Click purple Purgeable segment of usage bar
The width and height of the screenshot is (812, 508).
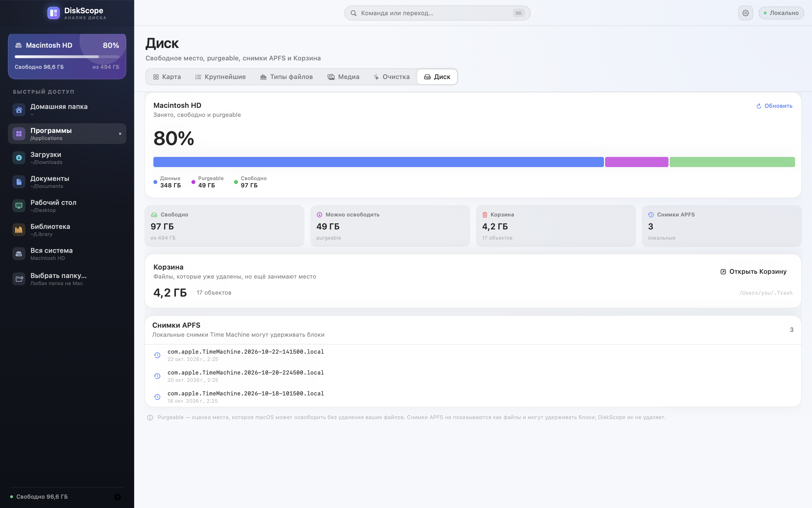[x=637, y=162]
